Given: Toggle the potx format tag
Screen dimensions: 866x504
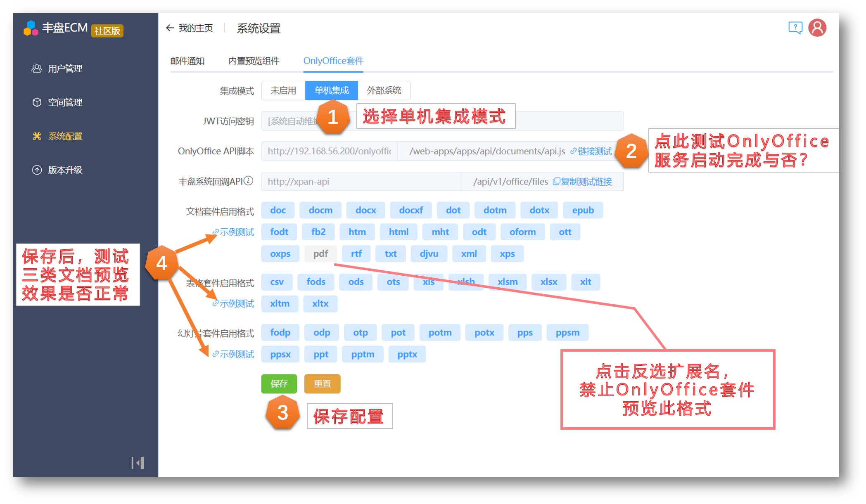Looking at the screenshot, I should click(484, 333).
